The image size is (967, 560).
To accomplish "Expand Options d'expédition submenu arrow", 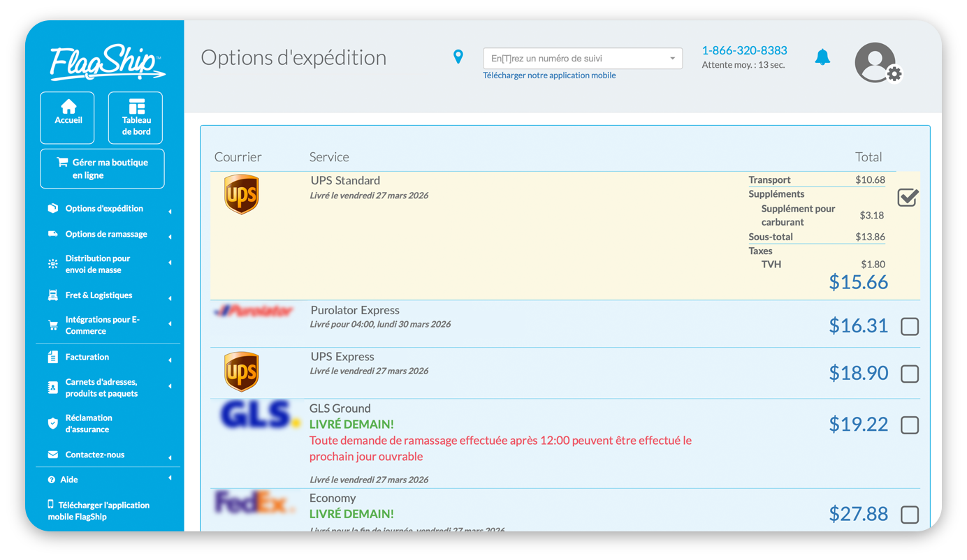I will (x=170, y=212).
